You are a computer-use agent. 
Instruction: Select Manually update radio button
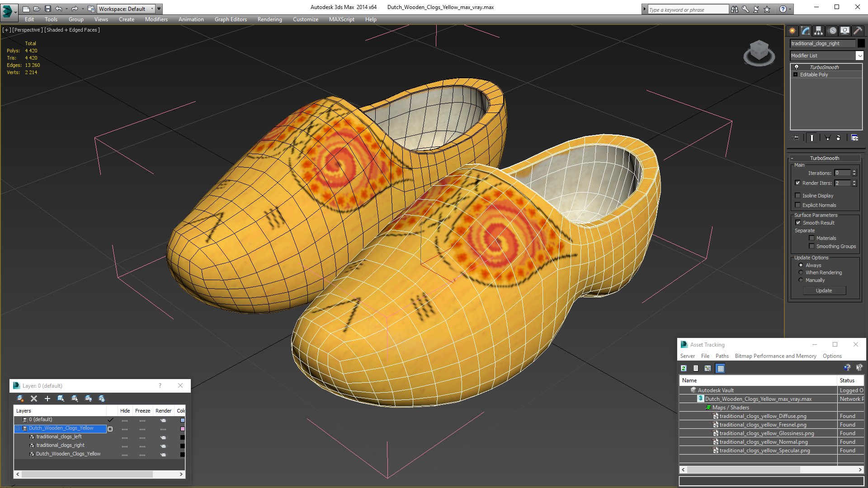[801, 280]
